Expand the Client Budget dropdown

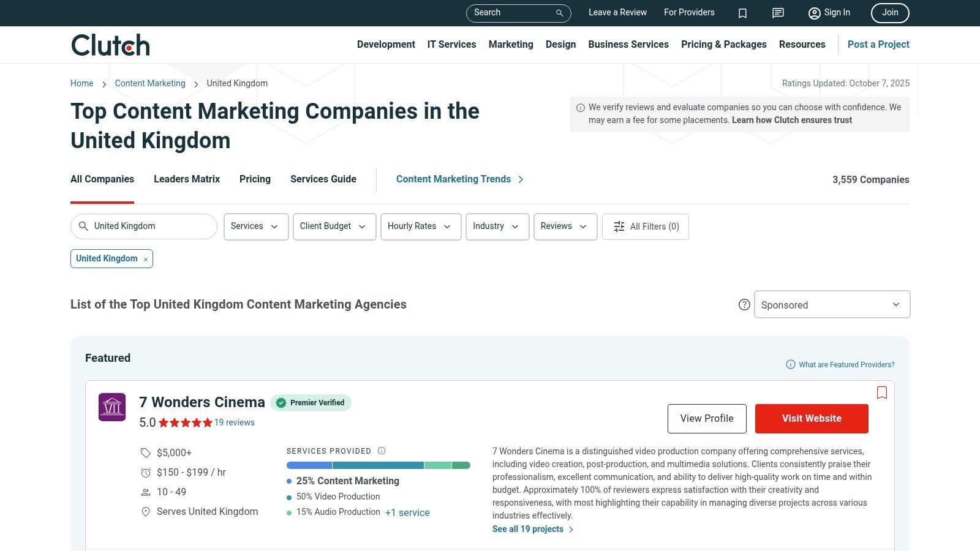334,227
